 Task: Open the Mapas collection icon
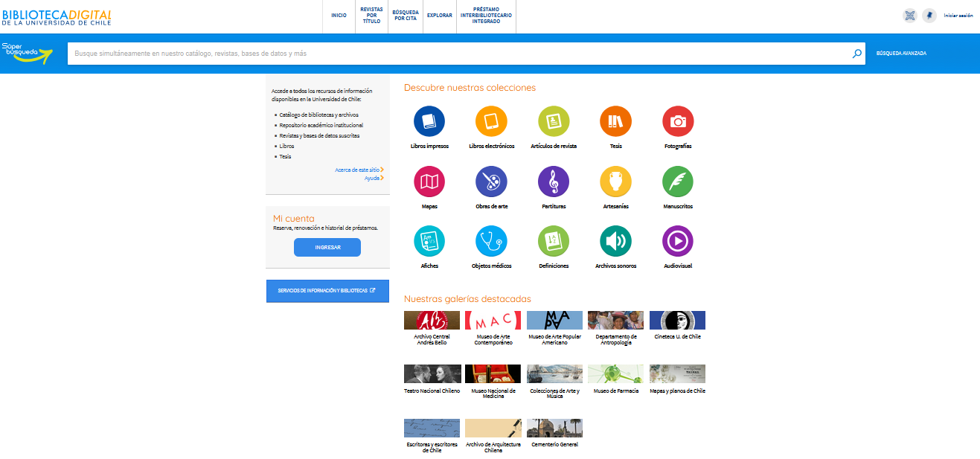[429, 181]
